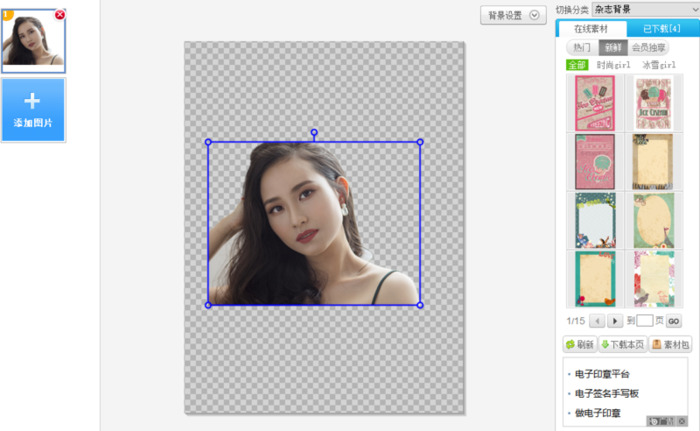Open the 素材包 material pack
Viewport: 700px width, 431px height.
click(x=669, y=344)
